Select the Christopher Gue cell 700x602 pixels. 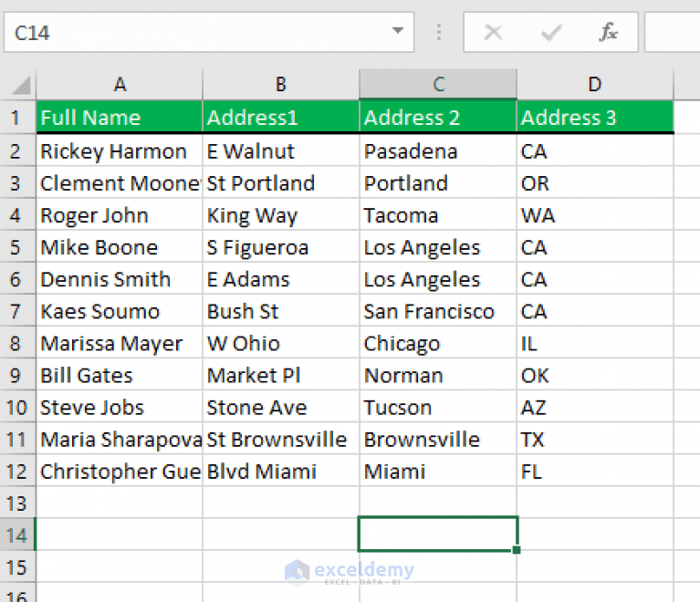[x=120, y=471]
